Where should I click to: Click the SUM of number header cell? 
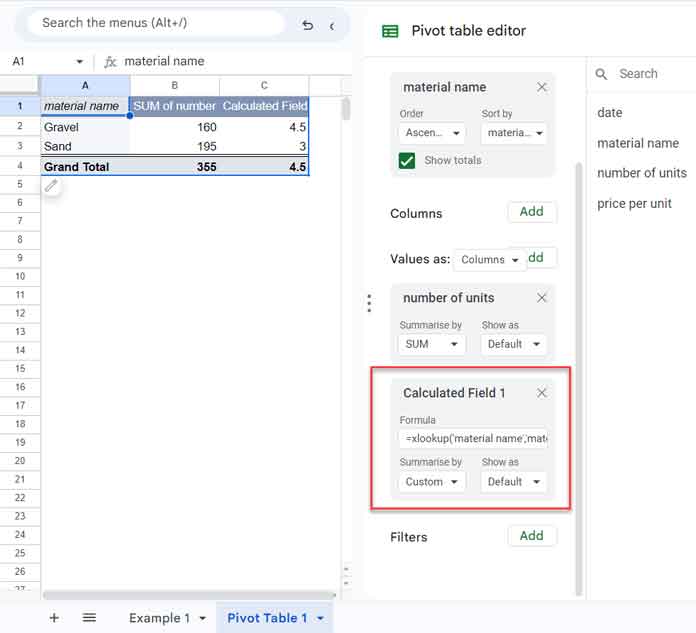click(x=175, y=106)
